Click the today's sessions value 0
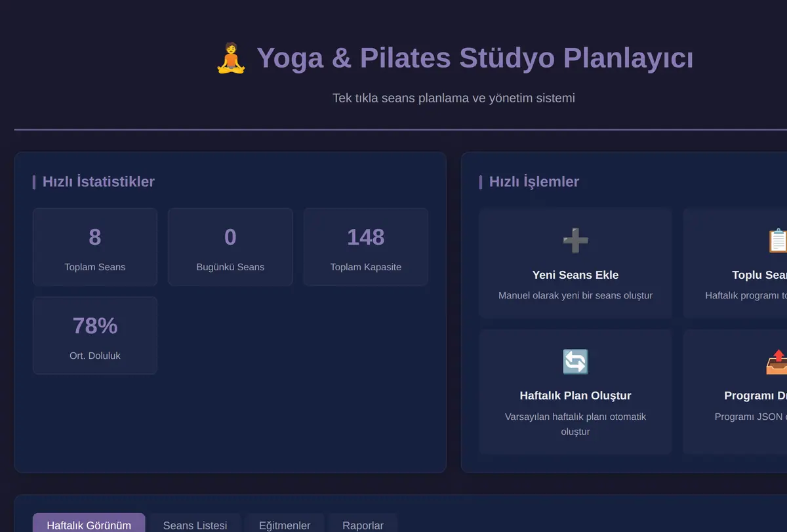This screenshot has height=532, width=787. click(230, 237)
